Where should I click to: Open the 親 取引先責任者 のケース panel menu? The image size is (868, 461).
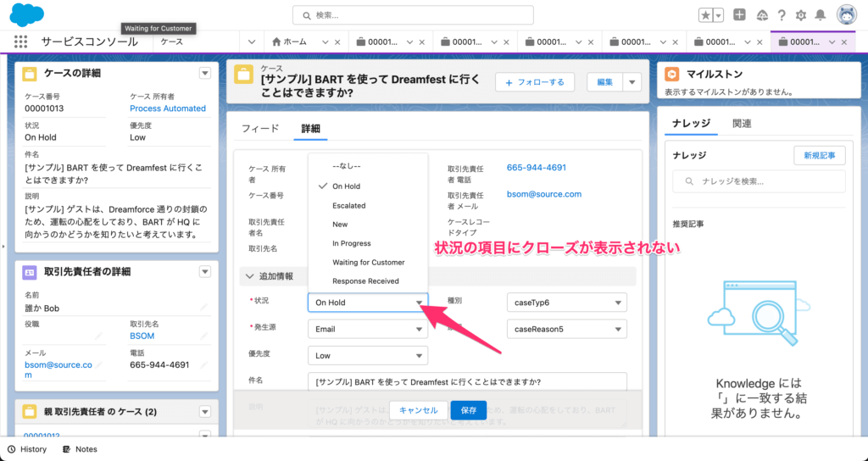205,412
